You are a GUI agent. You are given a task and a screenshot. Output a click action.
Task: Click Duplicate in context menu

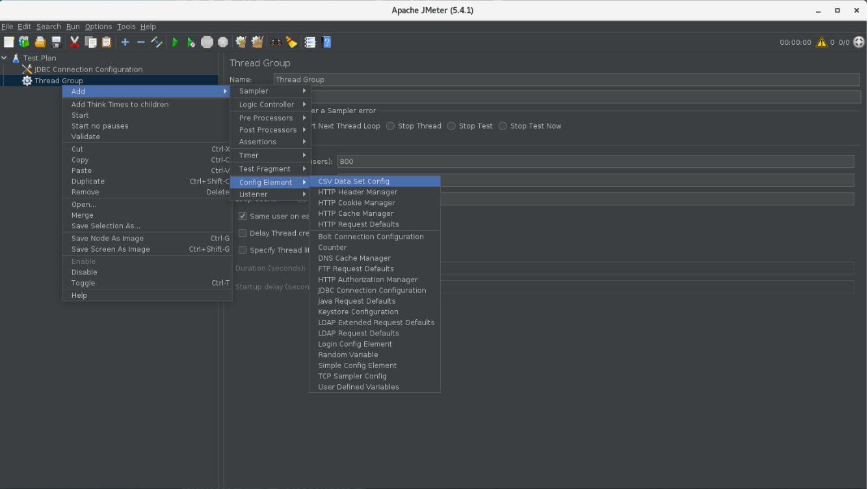pyautogui.click(x=147, y=181)
